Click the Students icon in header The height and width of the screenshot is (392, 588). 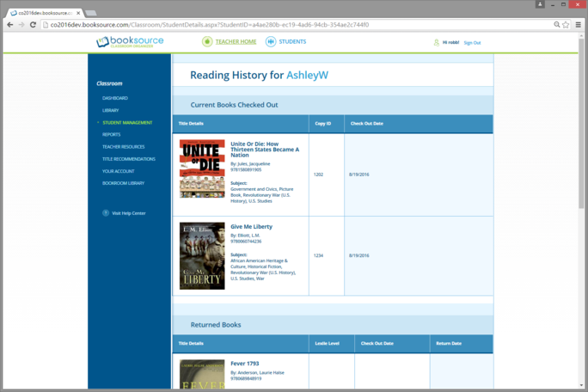(271, 41)
